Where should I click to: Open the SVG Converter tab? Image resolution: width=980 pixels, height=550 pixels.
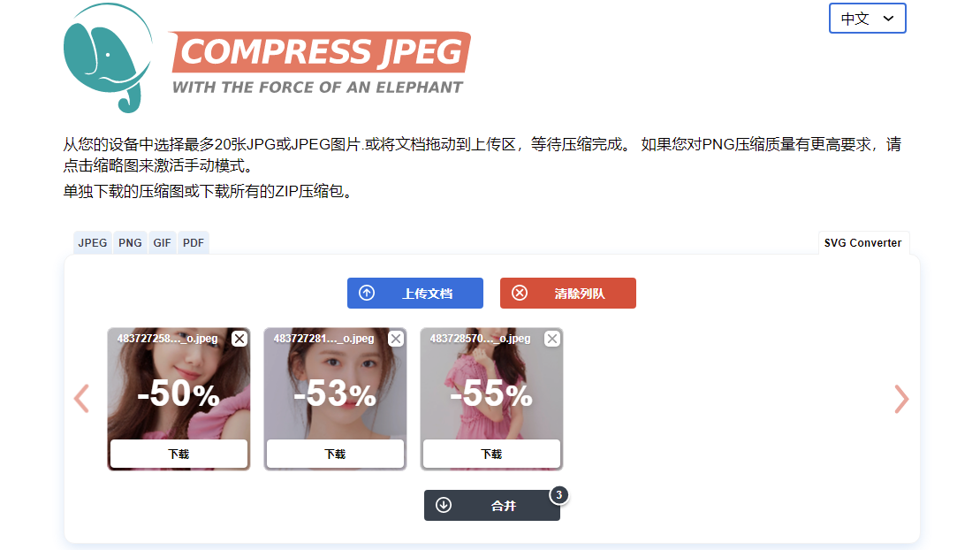[x=862, y=243]
